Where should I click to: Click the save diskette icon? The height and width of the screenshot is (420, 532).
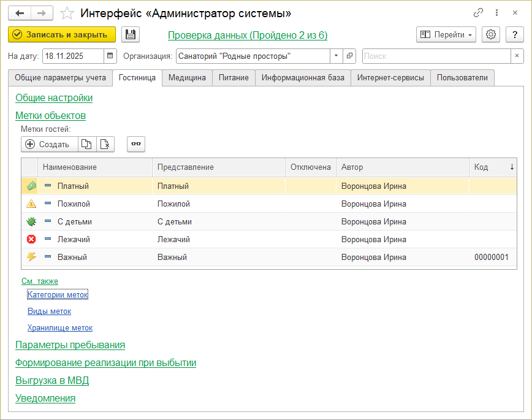131,35
